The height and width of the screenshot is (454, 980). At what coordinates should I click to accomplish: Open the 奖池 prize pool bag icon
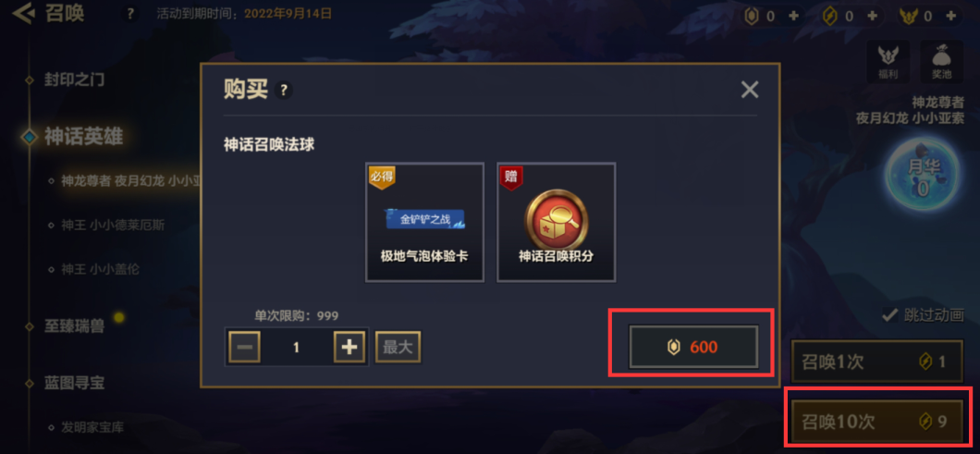pos(941,63)
